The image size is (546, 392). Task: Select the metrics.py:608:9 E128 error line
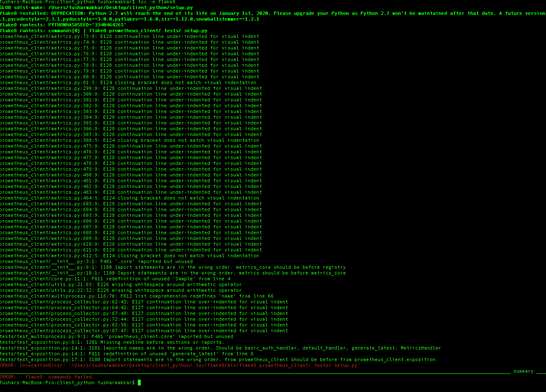point(131,233)
